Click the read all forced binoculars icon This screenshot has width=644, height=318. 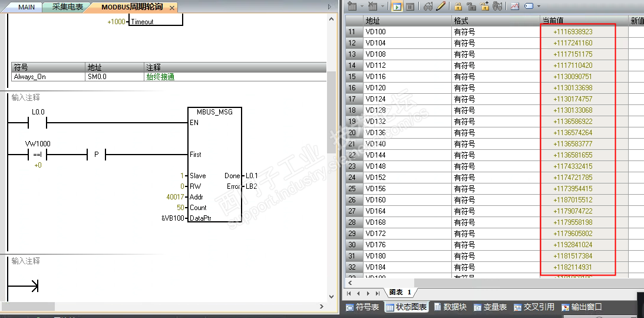coord(497,6)
